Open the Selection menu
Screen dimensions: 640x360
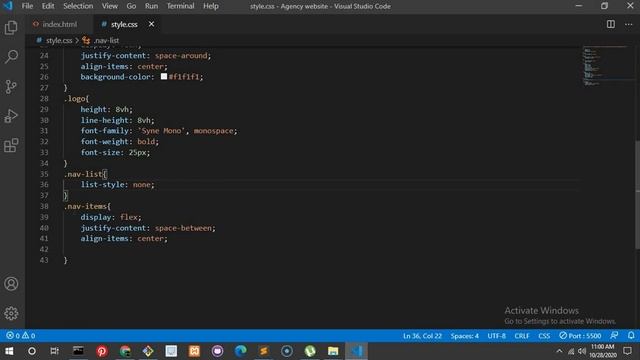78,6
